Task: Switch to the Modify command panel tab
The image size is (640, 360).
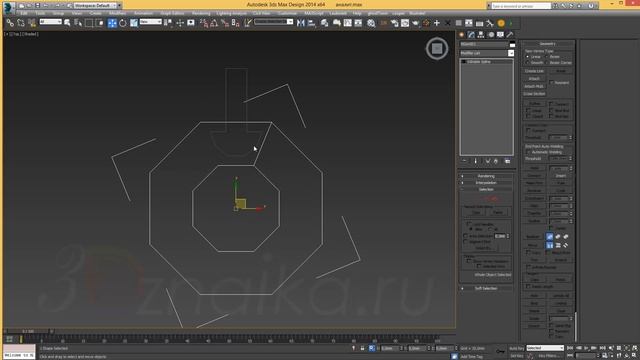Action: (x=471, y=35)
